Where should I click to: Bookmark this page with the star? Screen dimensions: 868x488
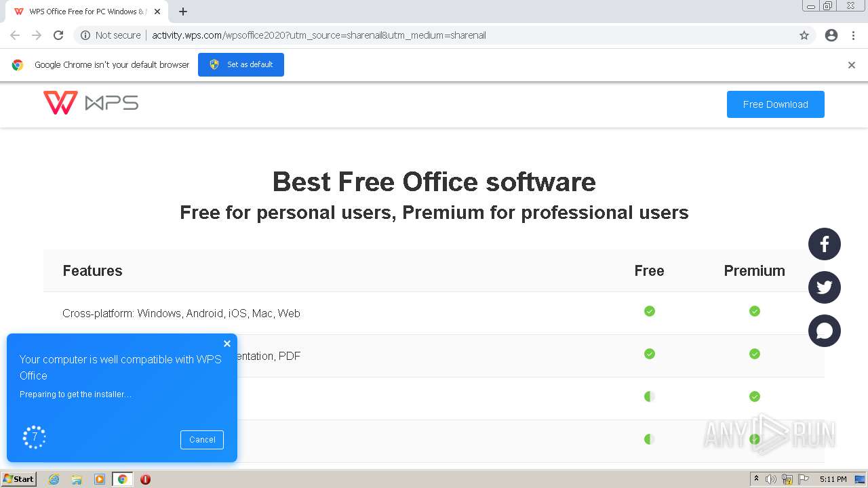[804, 35]
